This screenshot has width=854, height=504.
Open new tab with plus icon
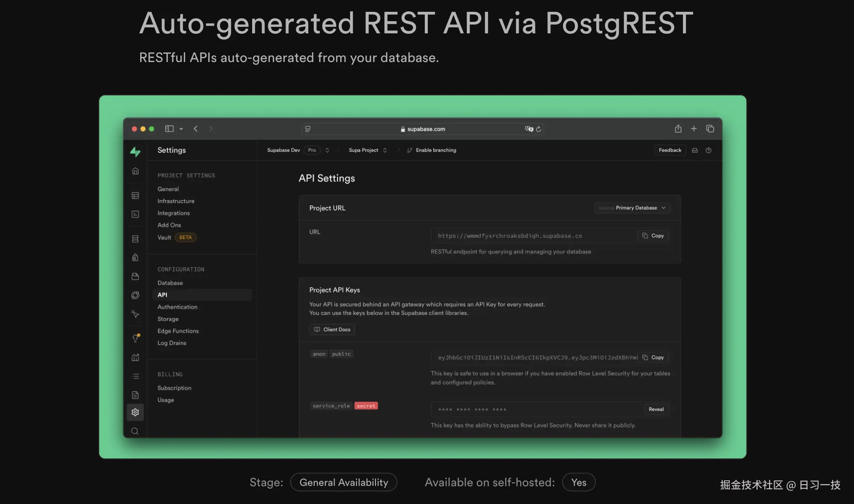tap(694, 129)
